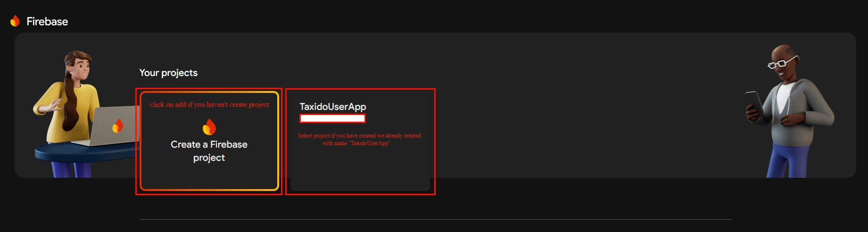868x232 pixels.
Task: Click the flame icon in Create project card
Action: (209, 127)
